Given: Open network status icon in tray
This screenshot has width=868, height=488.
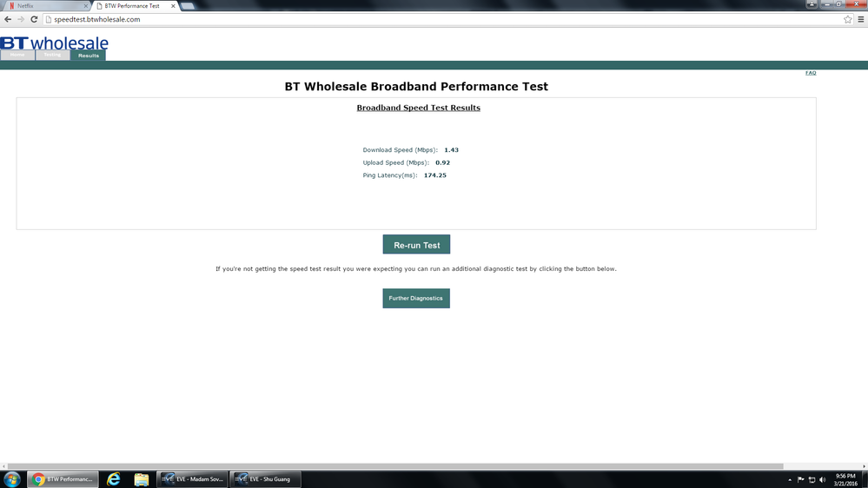Looking at the screenshot, I should [x=812, y=479].
